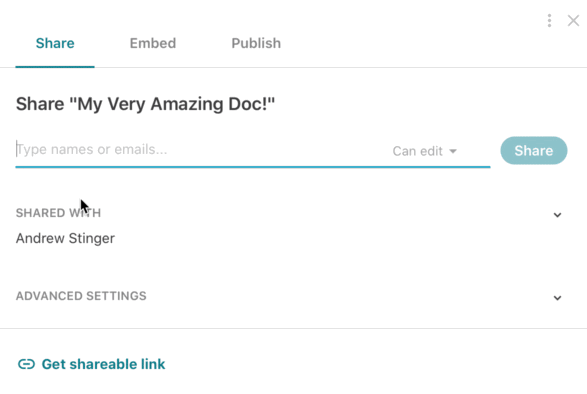Click the Share "My Very Amazing Doc!" heading

[x=145, y=104]
